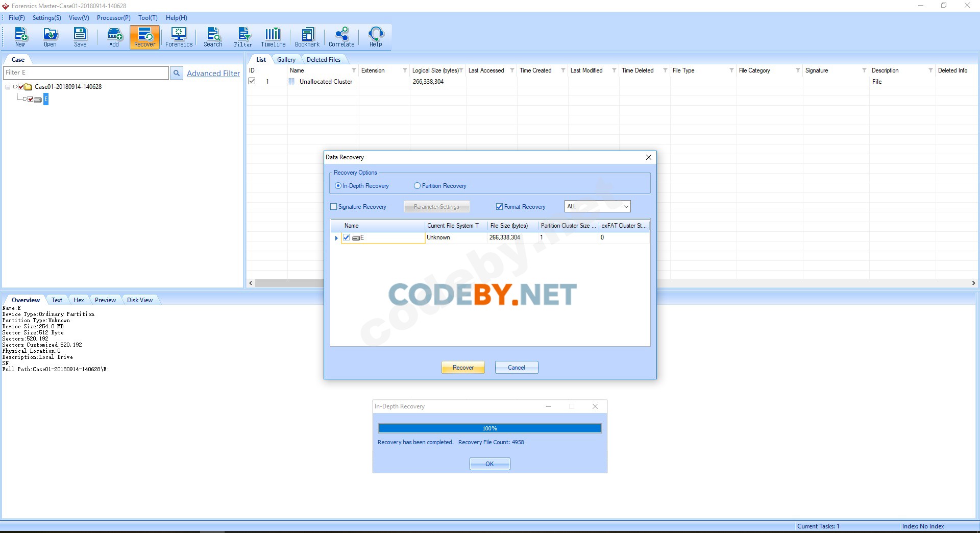Switch to the Text tab in bottom panel
Screen dimensions: 980x533
point(57,300)
